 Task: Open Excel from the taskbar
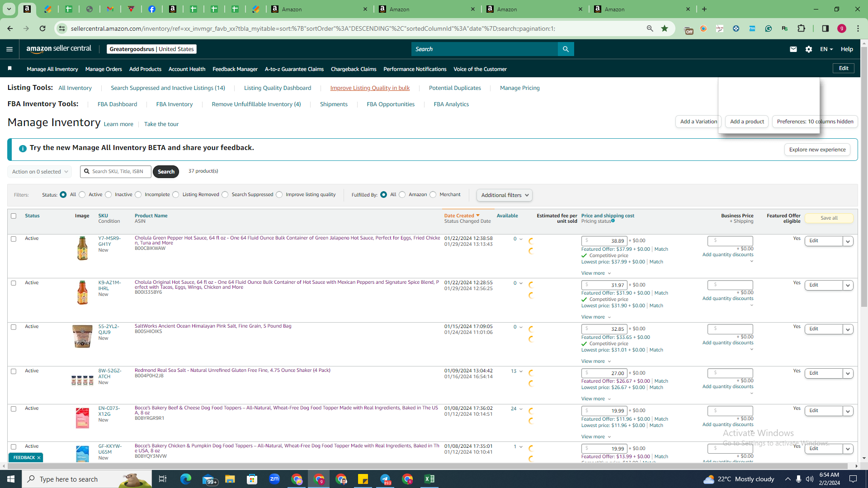(429, 479)
